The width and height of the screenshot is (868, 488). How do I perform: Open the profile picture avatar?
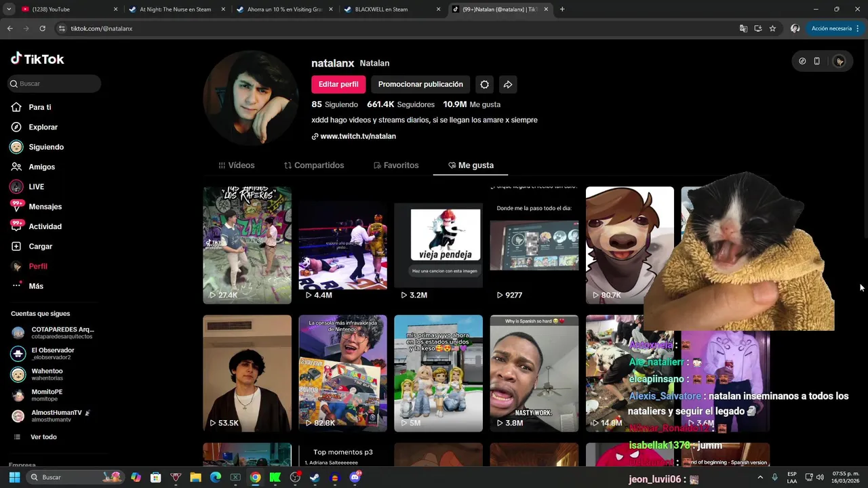pyautogui.click(x=251, y=98)
